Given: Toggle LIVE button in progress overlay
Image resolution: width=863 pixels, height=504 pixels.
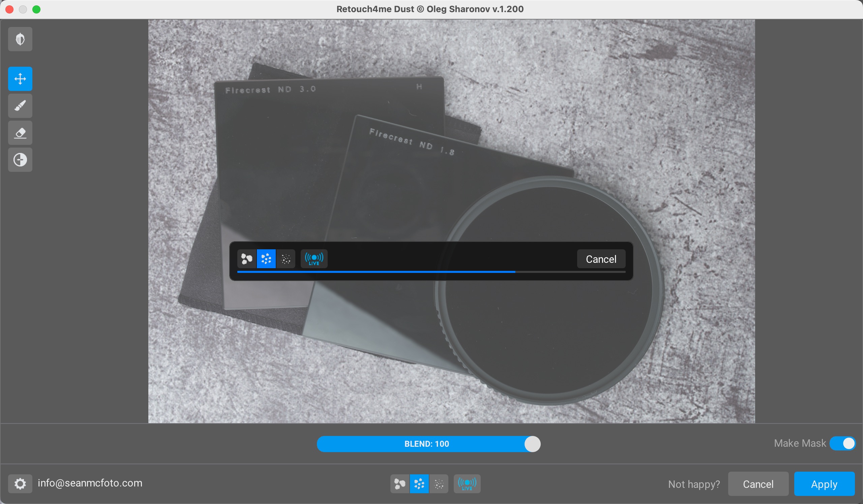Looking at the screenshot, I should pos(314,259).
